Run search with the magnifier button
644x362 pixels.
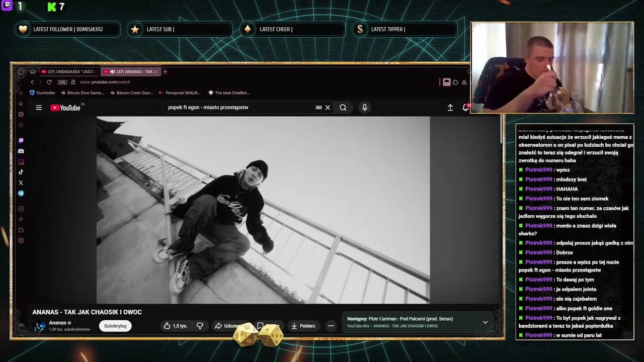tap(343, 107)
